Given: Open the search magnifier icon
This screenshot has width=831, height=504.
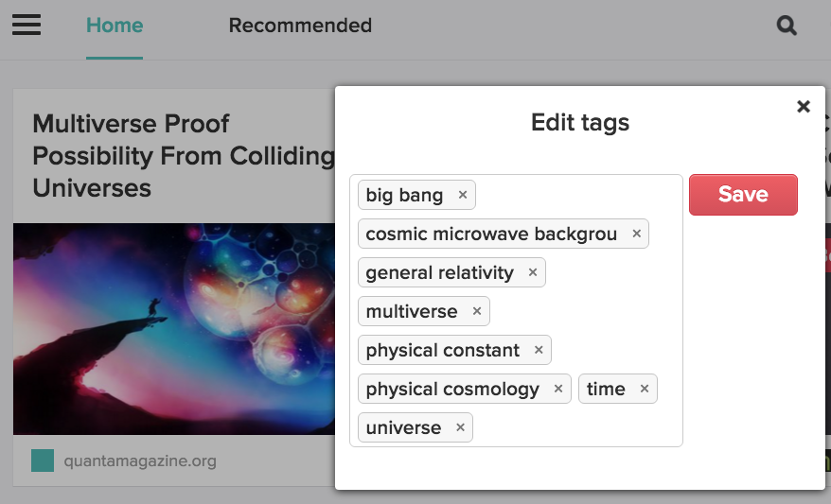Looking at the screenshot, I should [x=787, y=26].
